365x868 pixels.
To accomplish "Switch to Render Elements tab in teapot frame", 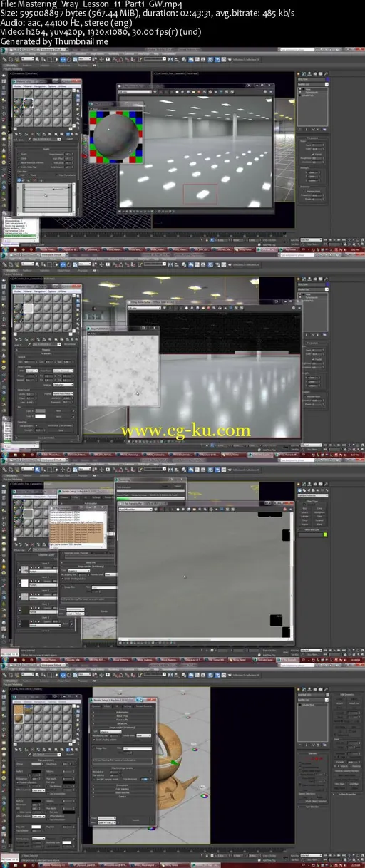I will [x=143, y=706].
